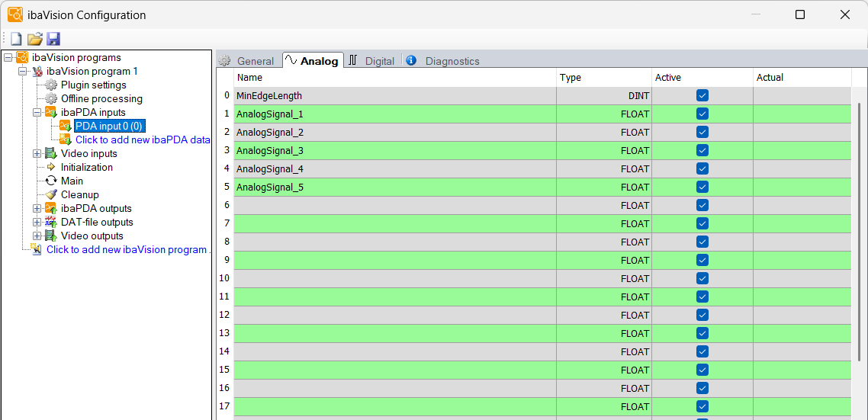868x420 pixels.
Task: Click the Offline processing gear icon
Action: (51, 98)
